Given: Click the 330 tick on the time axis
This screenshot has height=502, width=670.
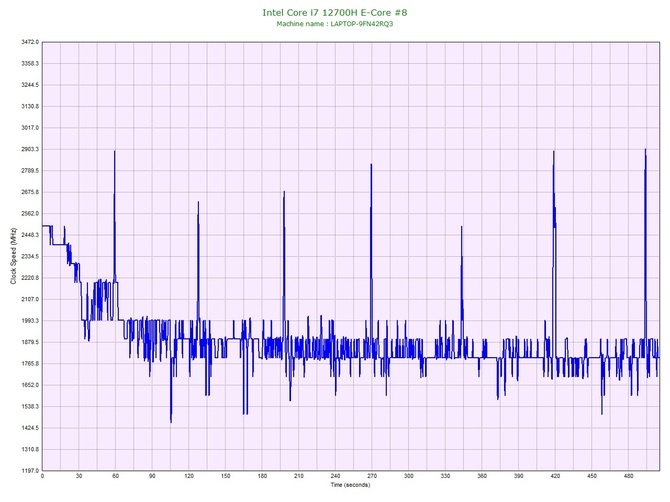Looking at the screenshot, I should point(445,476).
